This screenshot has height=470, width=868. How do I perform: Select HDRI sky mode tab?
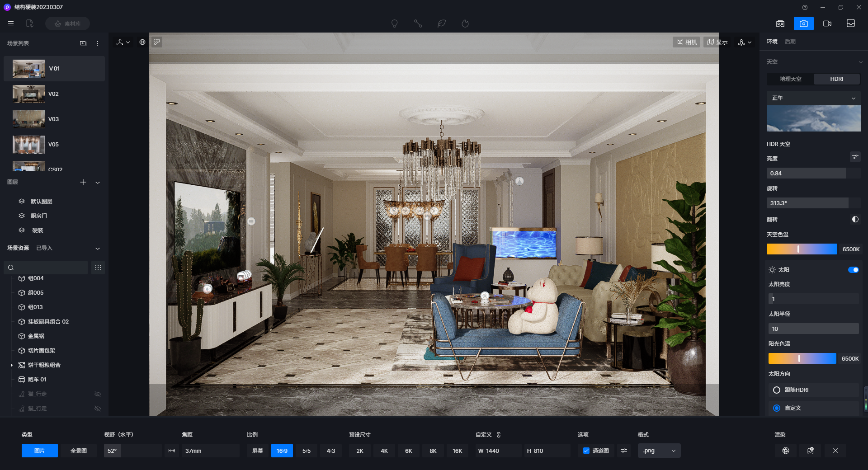[836, 79]
